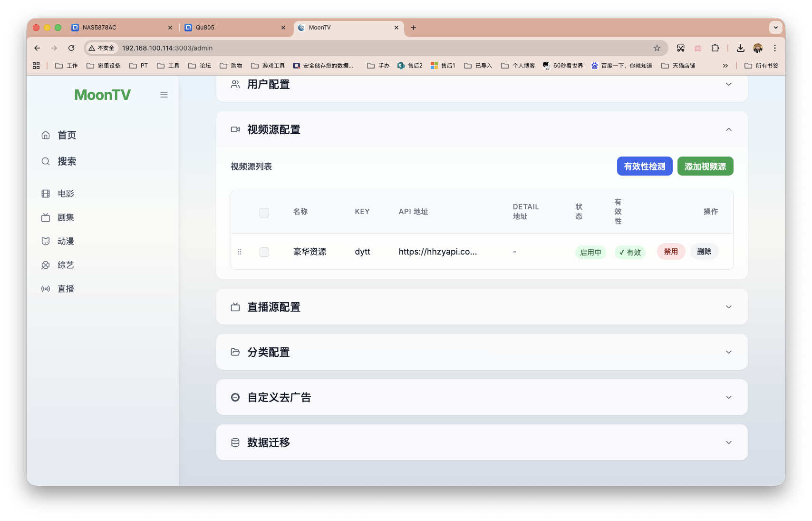Click the 添加视频源 add source button
This screenshot has height=521, width=812.
pos(705,166)
